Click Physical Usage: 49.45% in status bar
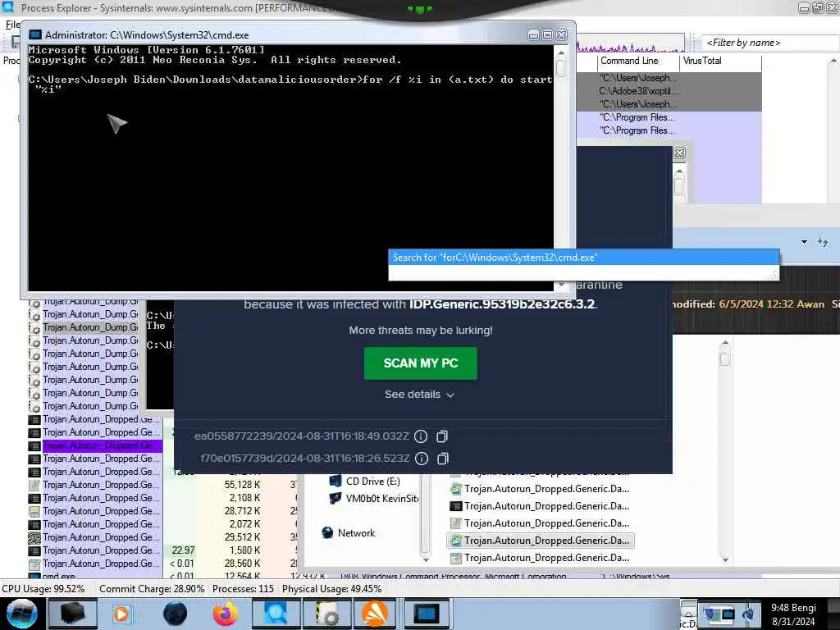The height and width of the screenshot is (630, 840). [331, 589]
